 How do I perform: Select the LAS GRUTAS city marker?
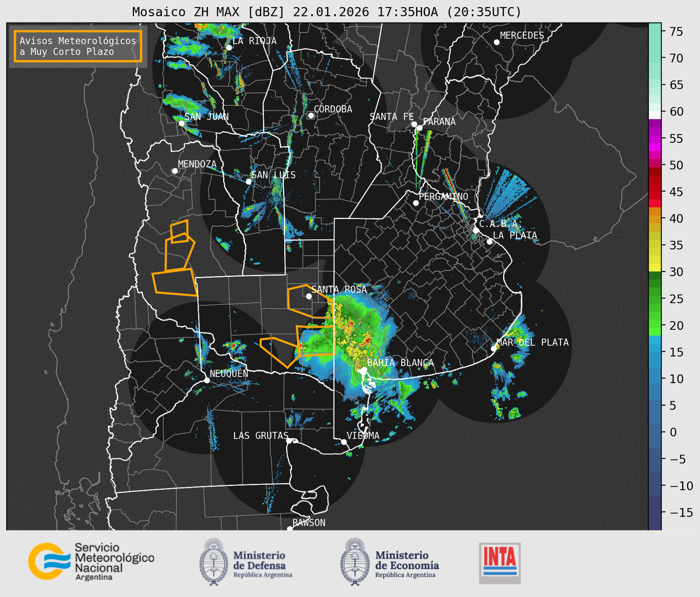(289, 441)
